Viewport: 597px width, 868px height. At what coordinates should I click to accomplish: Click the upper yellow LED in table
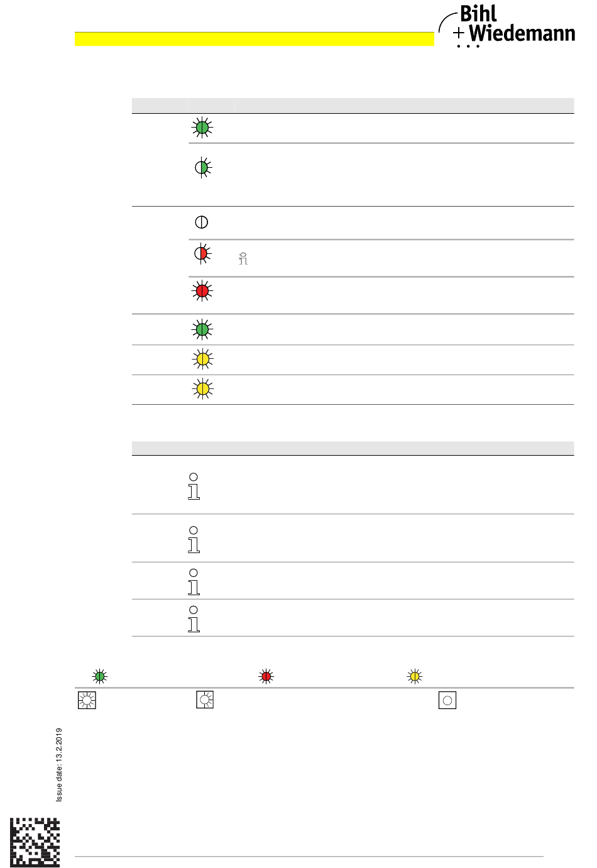point(202,360)
